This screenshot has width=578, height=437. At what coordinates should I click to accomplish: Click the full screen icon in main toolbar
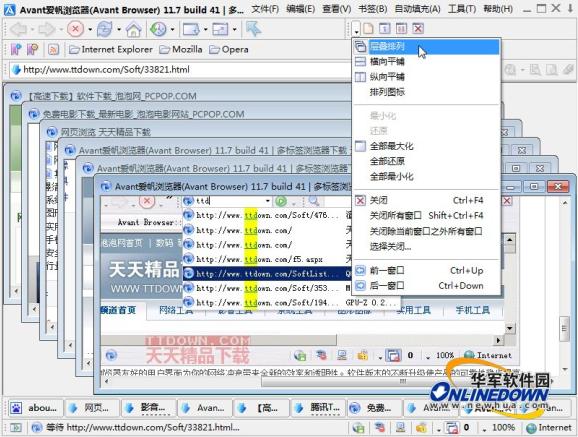(220, 29)
